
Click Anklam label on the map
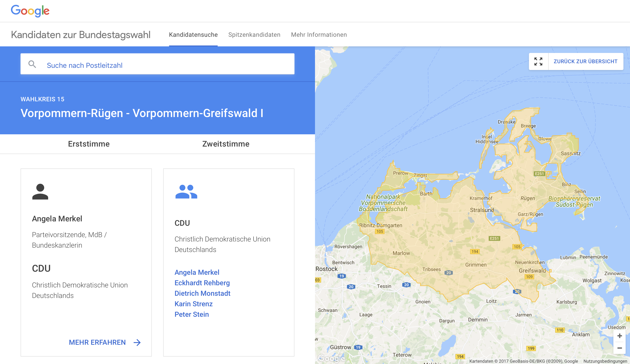[581, 334]
